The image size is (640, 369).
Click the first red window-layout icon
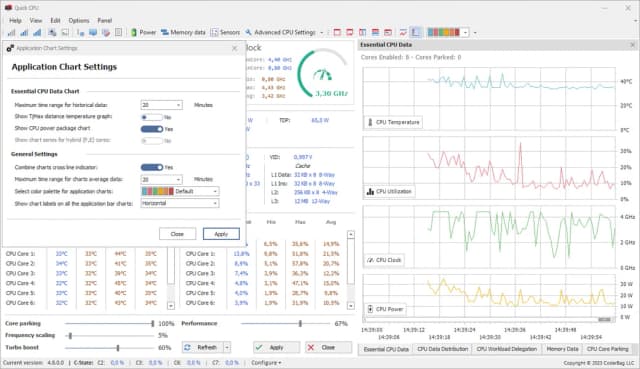[337, 32]
